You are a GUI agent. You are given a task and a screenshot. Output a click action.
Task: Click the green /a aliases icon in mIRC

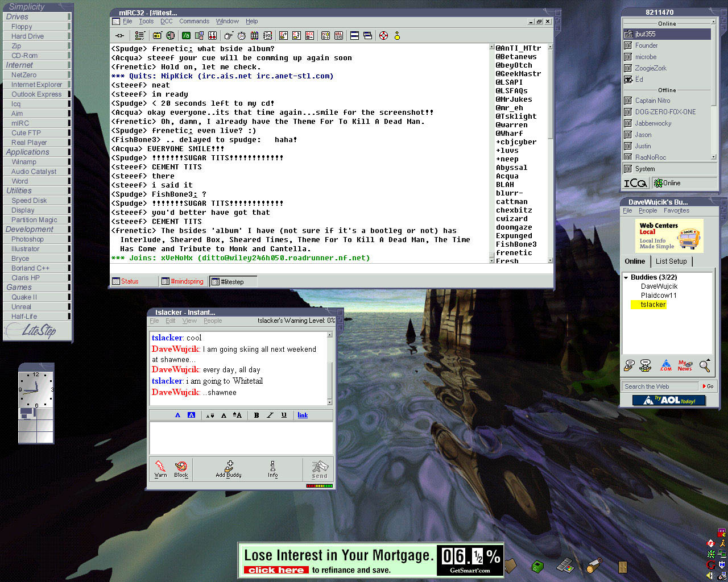tap(186, 36)
